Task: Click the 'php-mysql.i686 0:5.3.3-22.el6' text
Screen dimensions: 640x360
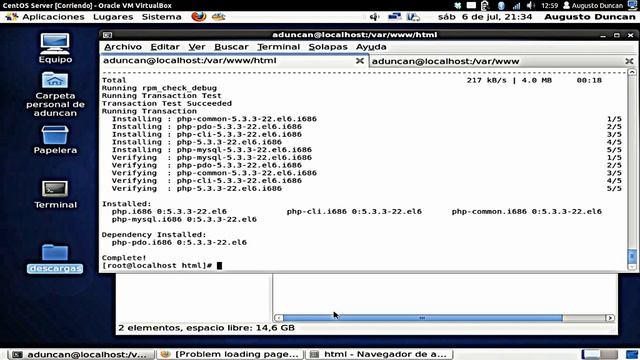Action: pyautogui.click(x=184, y=219)
